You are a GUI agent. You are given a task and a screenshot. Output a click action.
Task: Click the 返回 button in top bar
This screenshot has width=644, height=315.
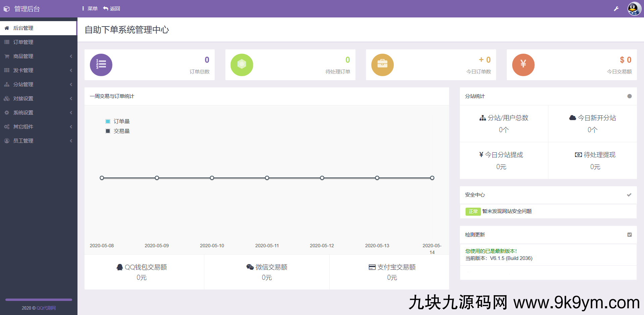click(111, 8)
